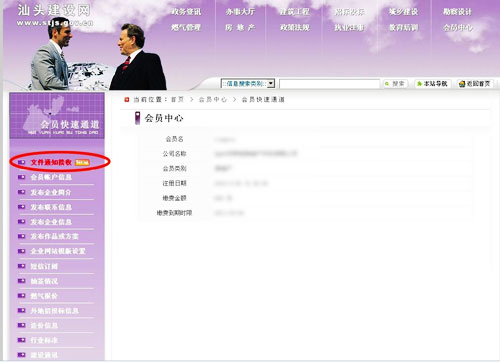Click the orange NEW badge beside 文件通知签收
The image size is (500, 362).
click(82, 163)
